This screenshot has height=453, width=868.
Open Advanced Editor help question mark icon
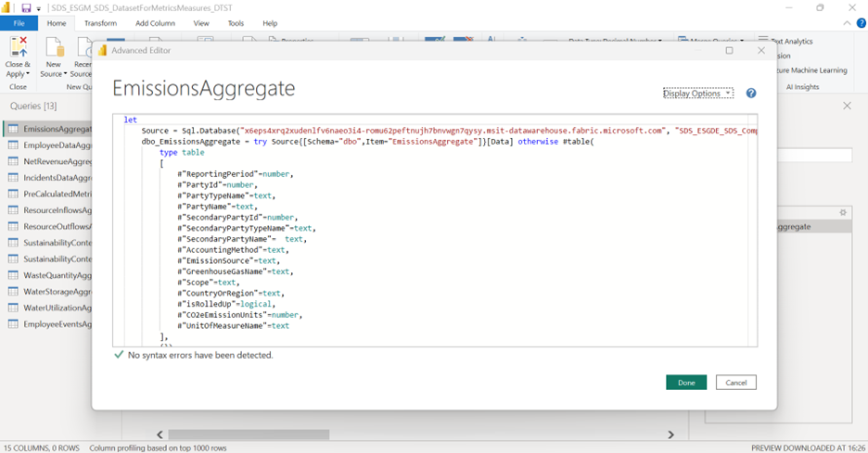751,94
